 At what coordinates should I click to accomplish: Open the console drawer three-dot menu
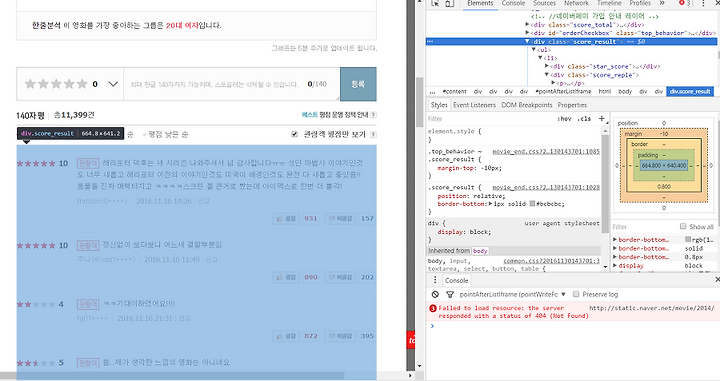pyautogui.click(x=435, y=280)
